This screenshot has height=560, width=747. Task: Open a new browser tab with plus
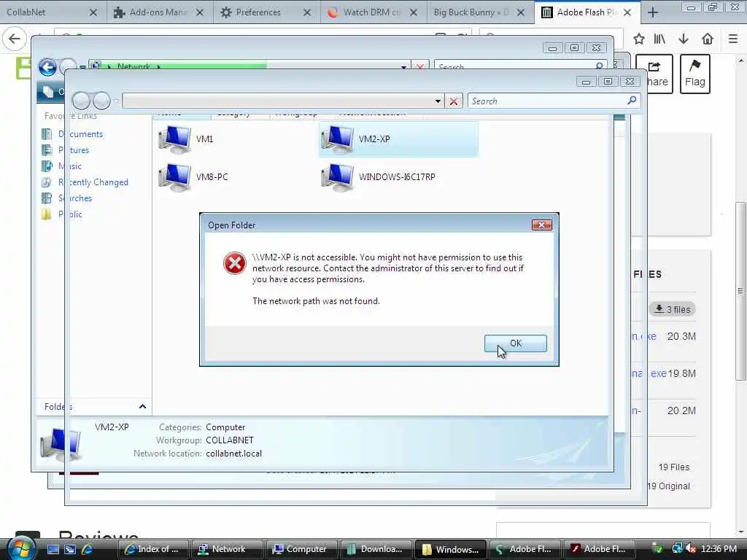coord(653,12)
